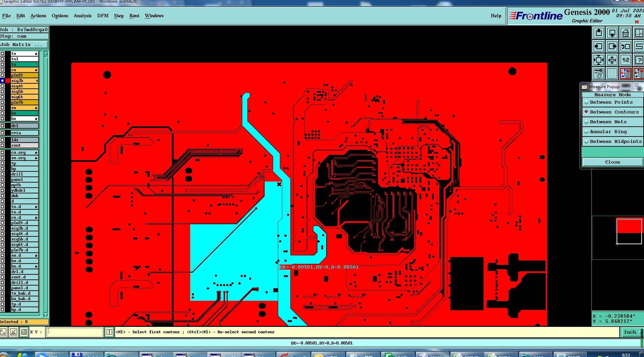
Task: Toggle the grid display icon
Action: pos(612,73)
